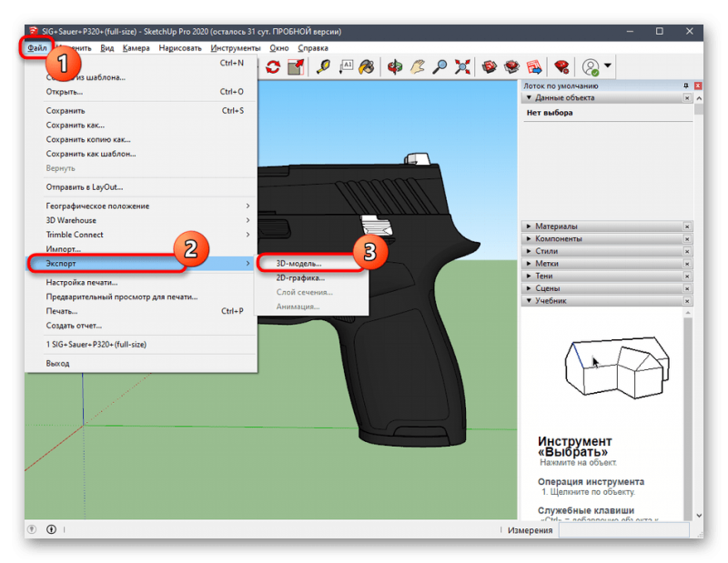Open the 3D Warehouse toolbar icon

click(490, 67)
